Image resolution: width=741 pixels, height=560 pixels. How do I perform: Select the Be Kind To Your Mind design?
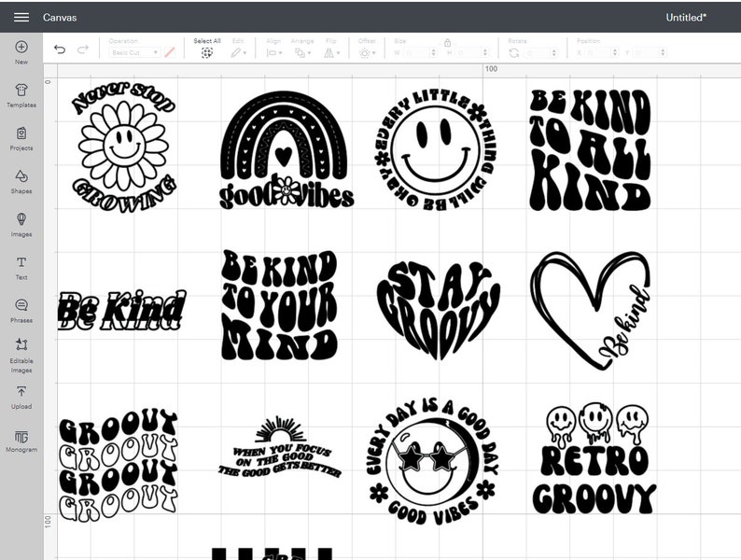(279, 305)
